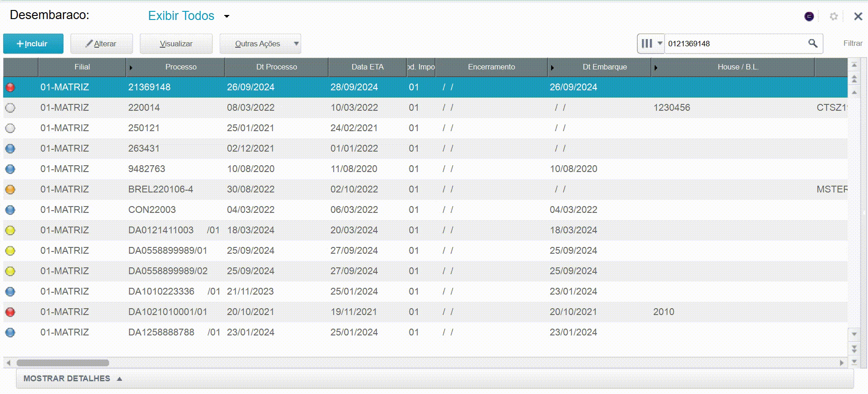
Task: Click the blue status icon for DA1010223336
Action: [x=10, y=291]
